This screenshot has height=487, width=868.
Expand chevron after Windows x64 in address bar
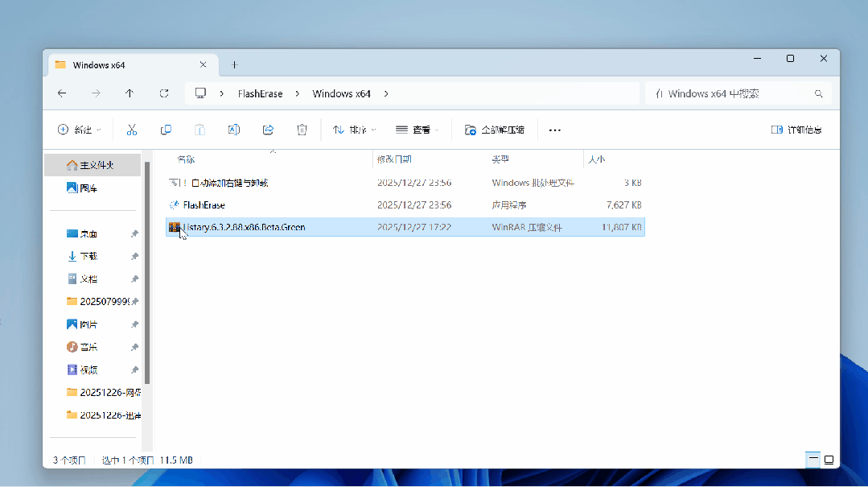pos(386,93)
